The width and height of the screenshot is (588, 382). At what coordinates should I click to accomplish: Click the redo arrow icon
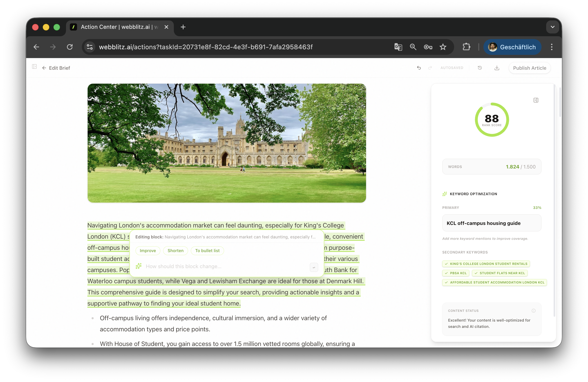pos(430,68)
